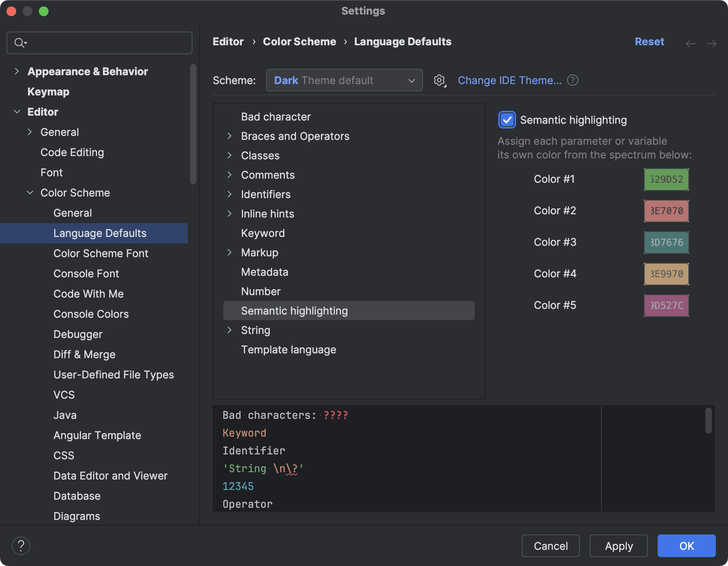This screenshot has width=728, height=566.
Task: Disable the Semantic highlighting checkbox
Action: coord(507,120)
